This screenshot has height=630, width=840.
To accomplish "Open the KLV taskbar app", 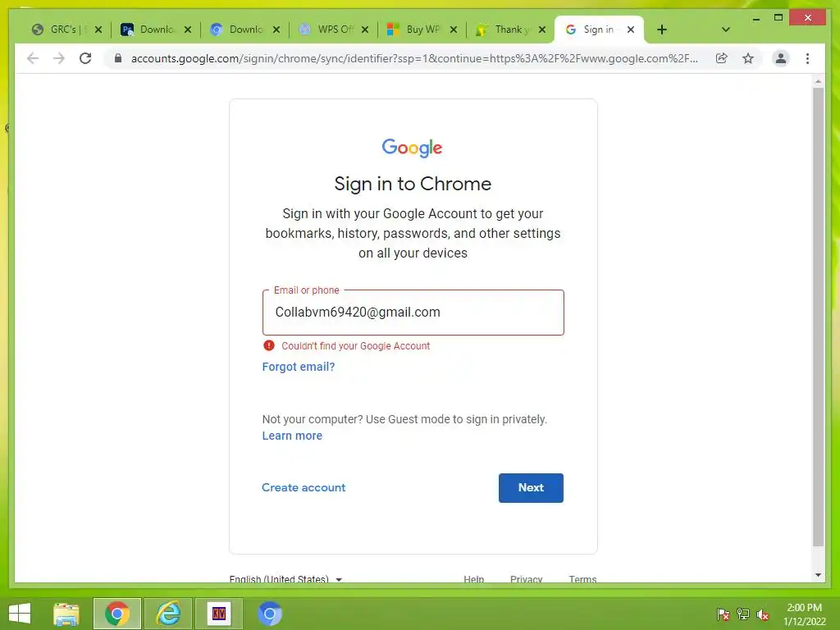I will 218,614.
